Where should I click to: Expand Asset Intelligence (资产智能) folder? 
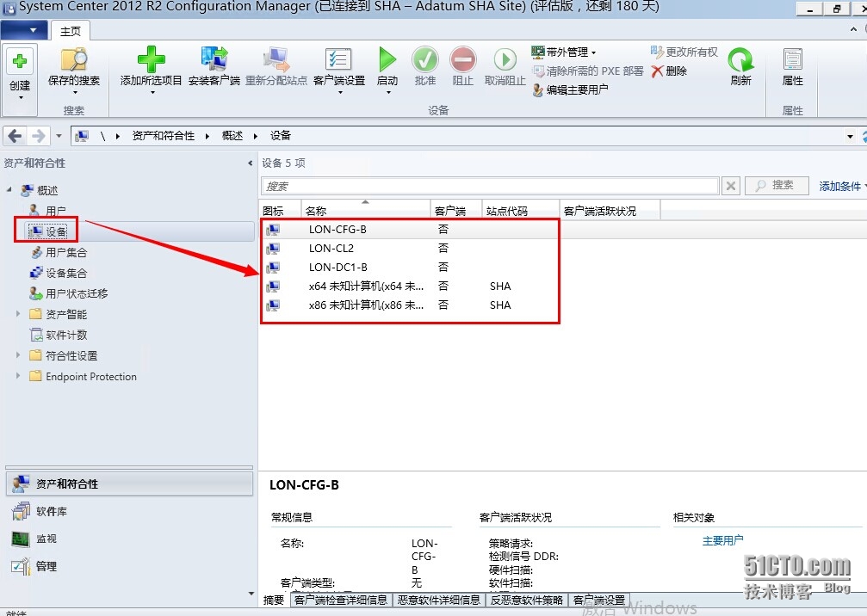pos(18,314)
